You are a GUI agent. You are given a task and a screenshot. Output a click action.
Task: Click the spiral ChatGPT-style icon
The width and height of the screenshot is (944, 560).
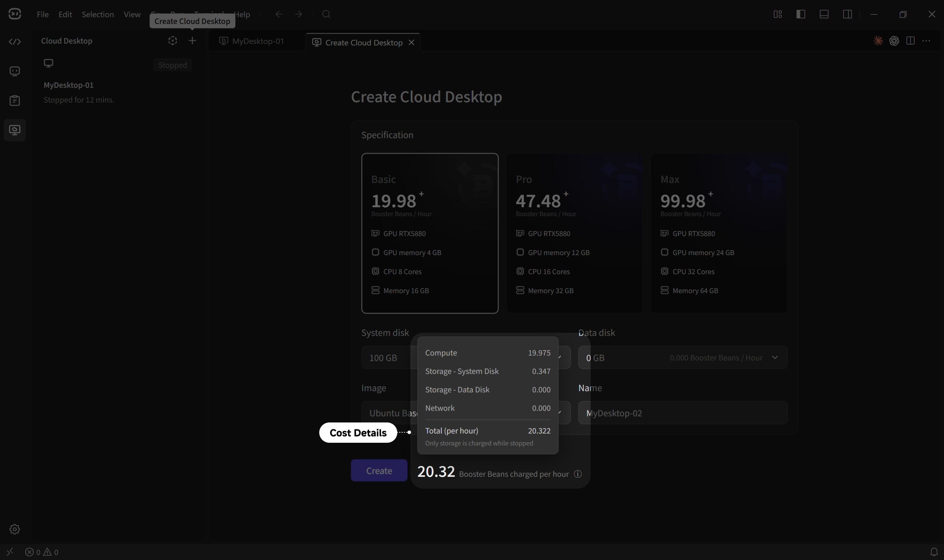pyautogui.click(x=894, y=41)
